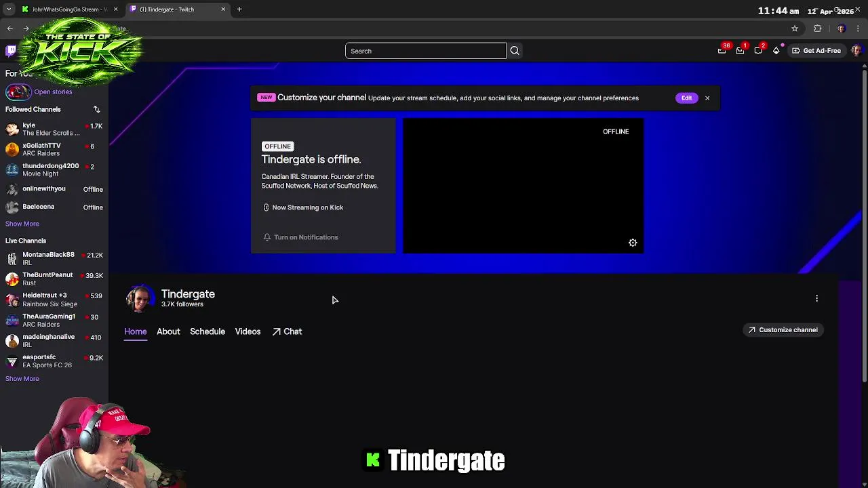Click the Bits diamond icon
868x488 pixels.
[776, 50]
